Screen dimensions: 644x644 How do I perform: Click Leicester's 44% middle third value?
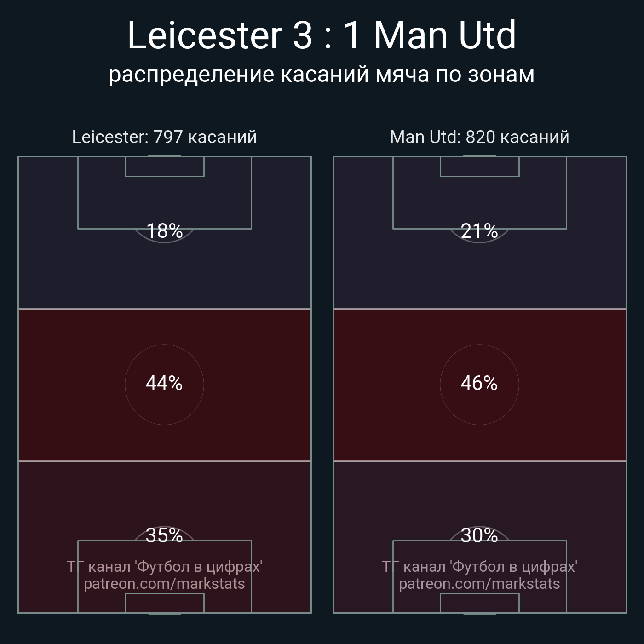click(164, 383)
